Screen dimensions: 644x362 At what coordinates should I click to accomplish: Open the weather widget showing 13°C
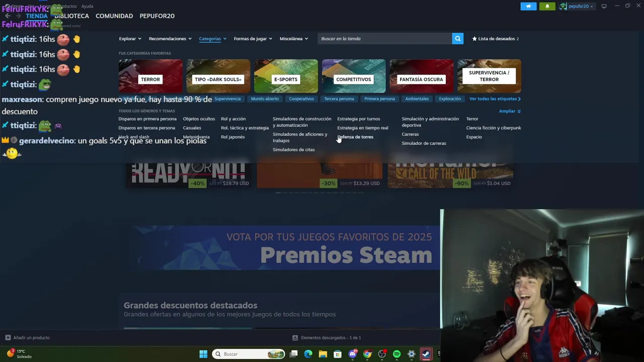19,354
